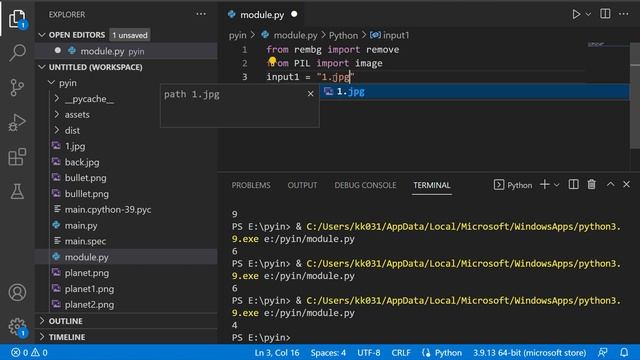This screenshot has height=360, width=640.
Task: Close the path 1.jpg details popup
Action: click(311, 94)
